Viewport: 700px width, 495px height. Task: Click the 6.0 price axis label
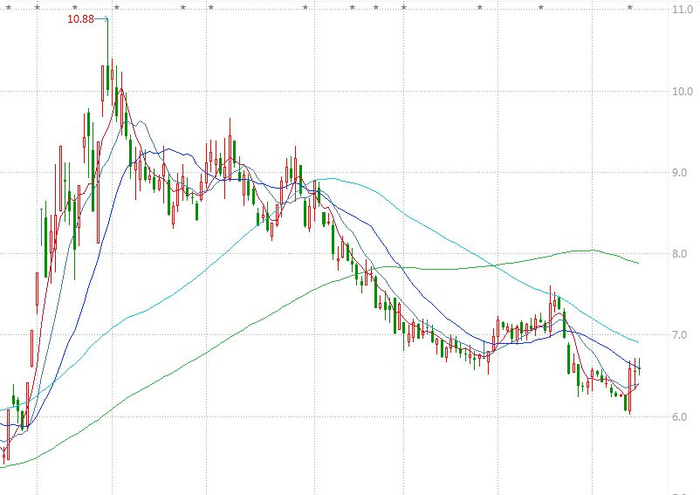pos(683,417)
